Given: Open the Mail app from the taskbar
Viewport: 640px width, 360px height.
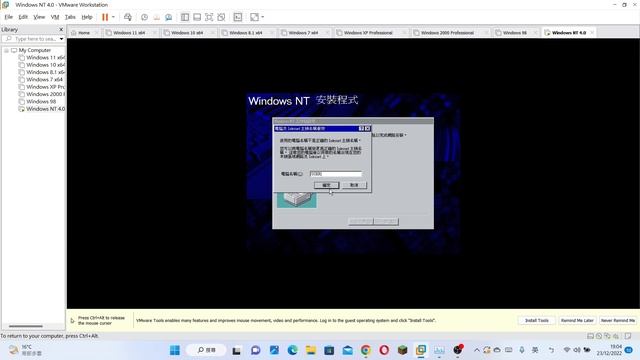Looking at the screenshot, I should pyautogui.click(x=347, y=350).
